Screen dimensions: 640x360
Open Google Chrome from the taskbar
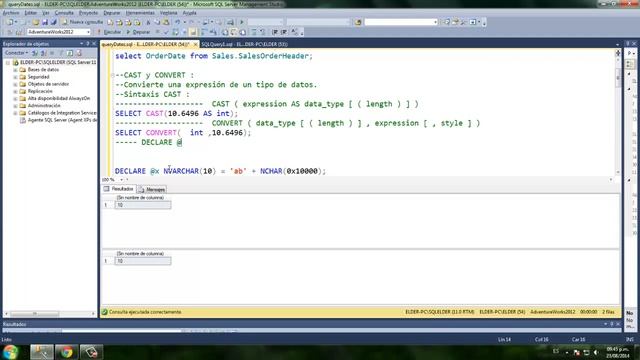tap(67, 352)
